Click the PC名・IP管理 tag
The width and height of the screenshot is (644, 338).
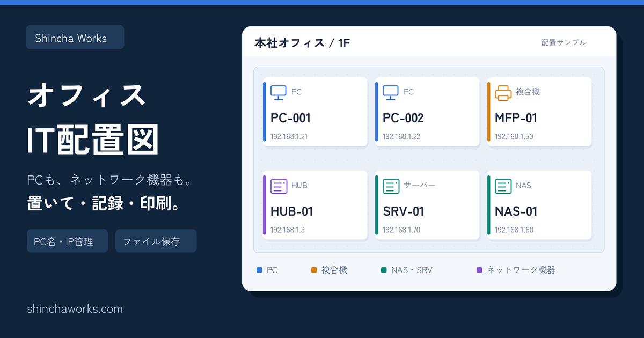coord(68,241)
